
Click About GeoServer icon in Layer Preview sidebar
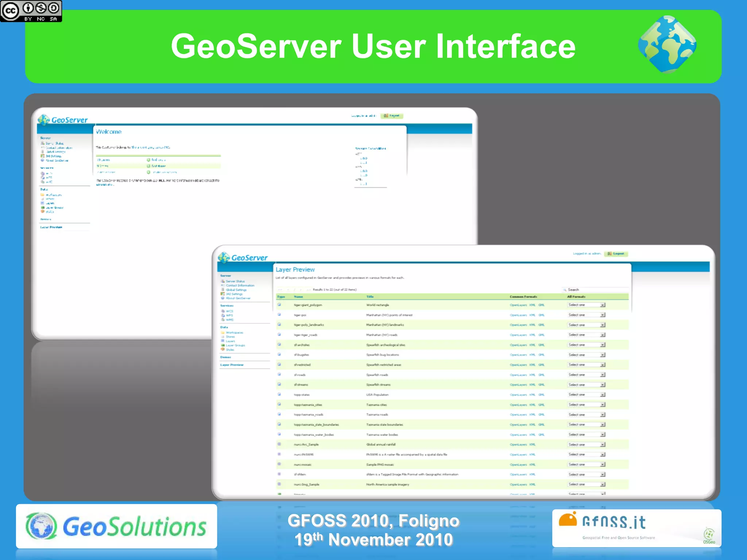(222, 298)
